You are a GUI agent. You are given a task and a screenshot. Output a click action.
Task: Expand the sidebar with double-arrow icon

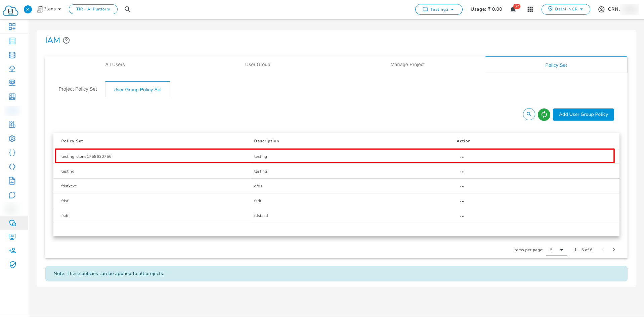tap(28, 9)
